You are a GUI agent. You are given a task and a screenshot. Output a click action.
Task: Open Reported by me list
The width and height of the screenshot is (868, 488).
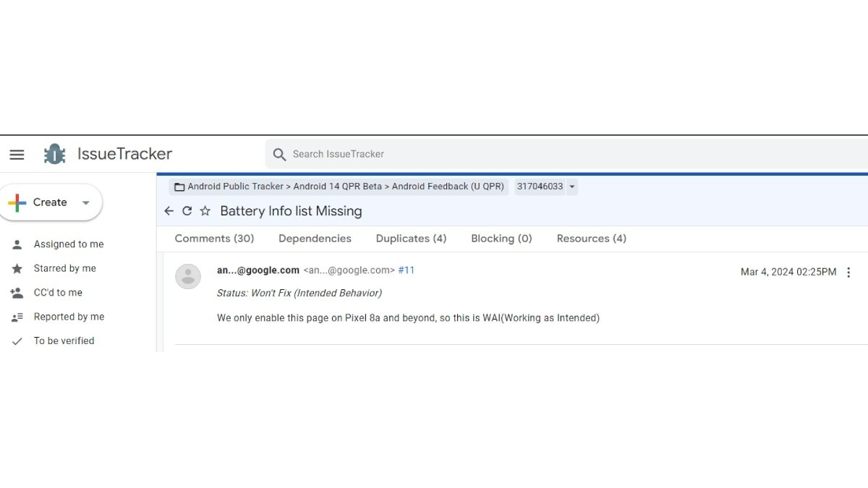69,317
